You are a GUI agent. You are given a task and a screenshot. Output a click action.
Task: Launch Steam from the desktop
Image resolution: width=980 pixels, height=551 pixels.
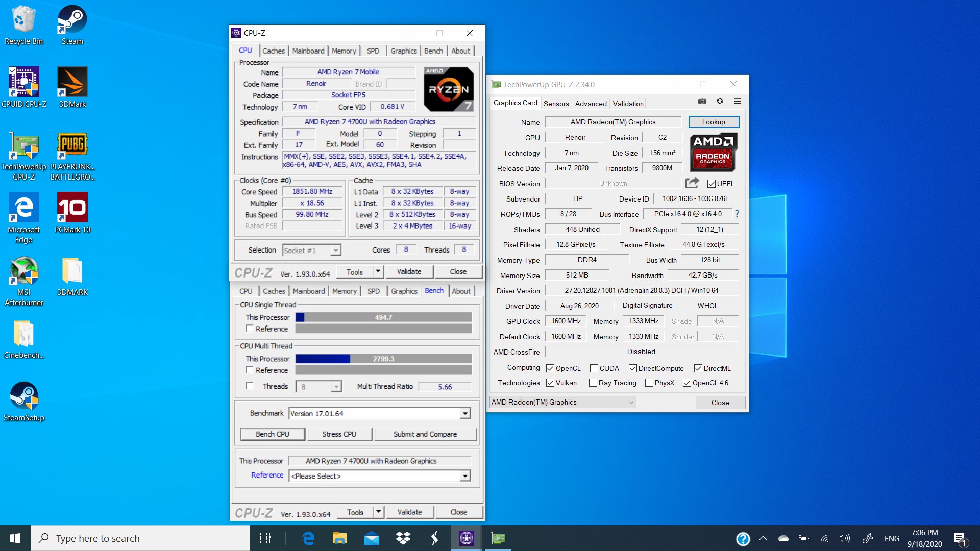click(x=72, y=26)
